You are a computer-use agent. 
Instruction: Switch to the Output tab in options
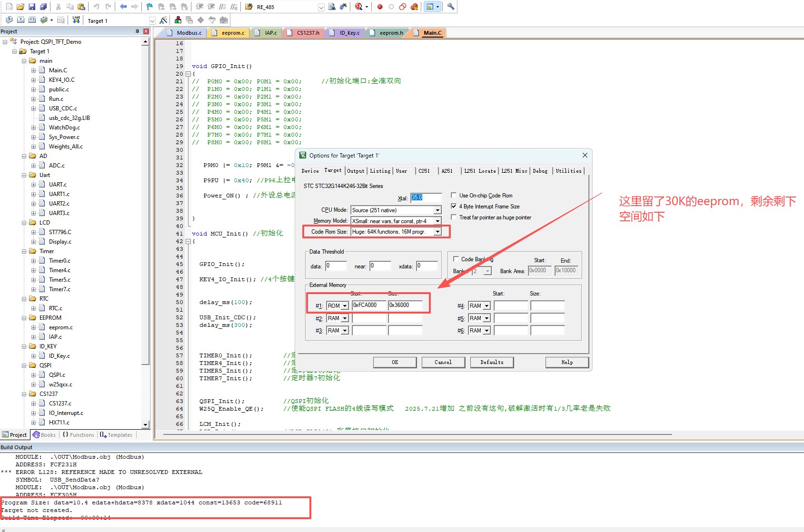tap(356, 171)
